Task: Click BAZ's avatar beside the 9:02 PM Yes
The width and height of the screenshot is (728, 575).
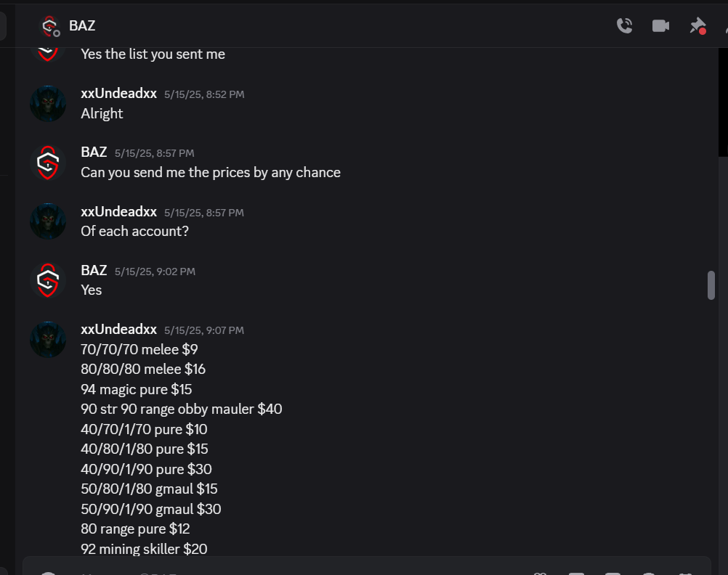Action: (48, 280)
